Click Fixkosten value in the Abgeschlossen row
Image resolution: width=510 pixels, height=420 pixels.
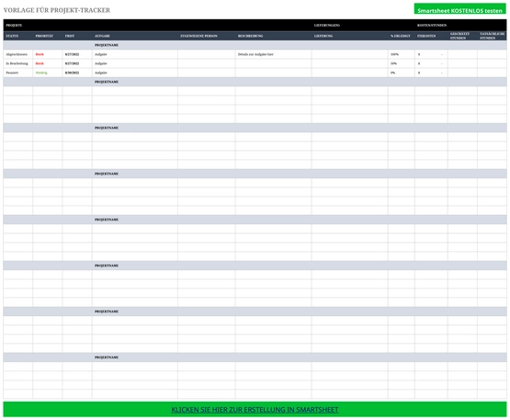pyautogui.click(x=431, y=54)
